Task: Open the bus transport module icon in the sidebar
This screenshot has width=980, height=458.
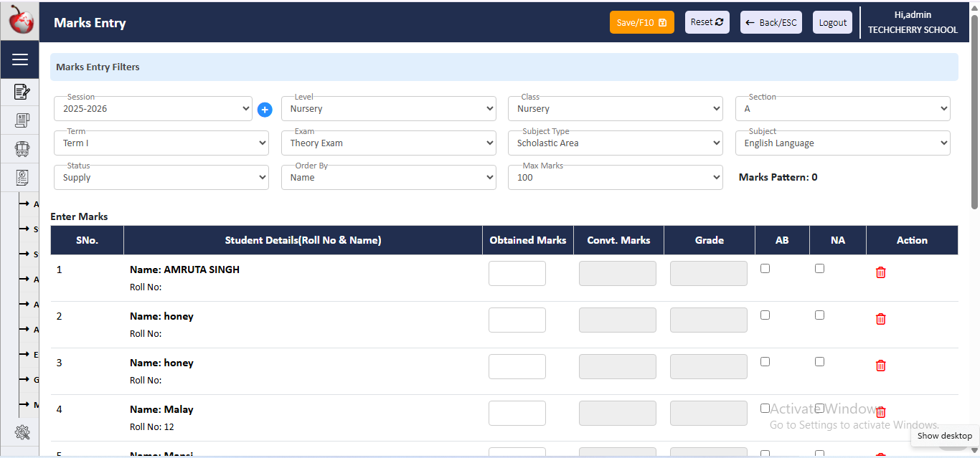Action: (22, 149)
